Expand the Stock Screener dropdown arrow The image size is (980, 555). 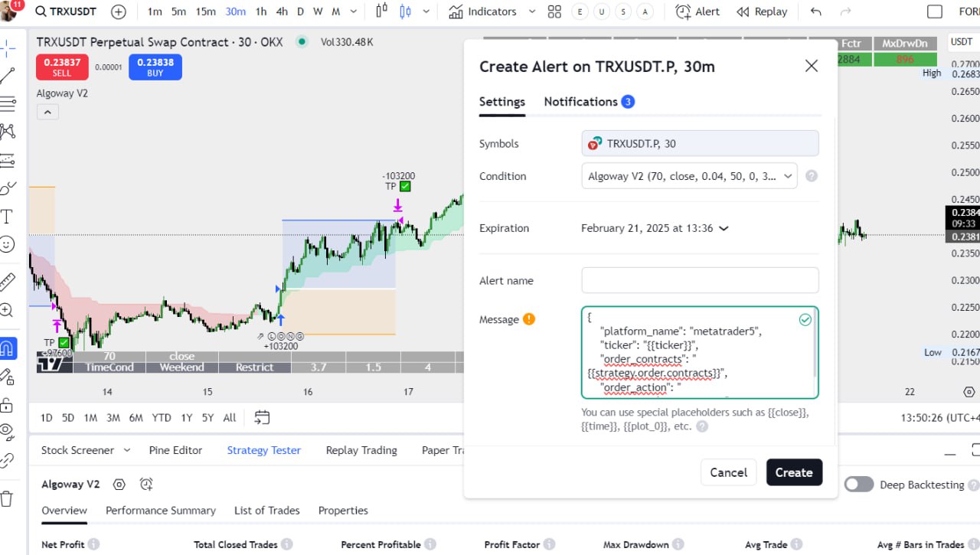point(127,450)
